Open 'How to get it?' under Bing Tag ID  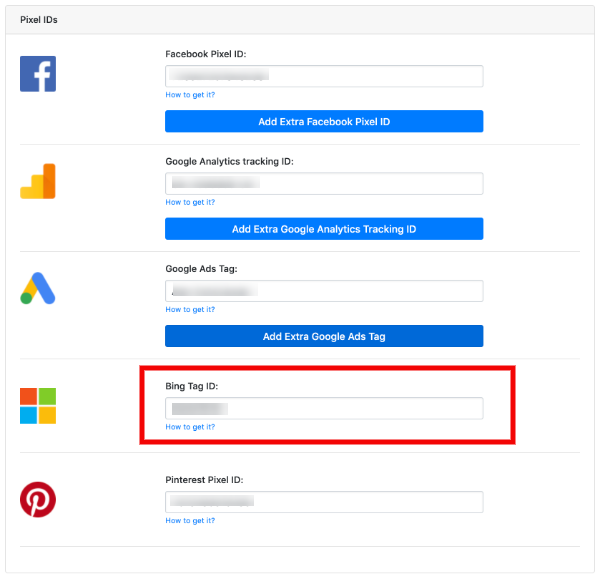click(190, 427)
